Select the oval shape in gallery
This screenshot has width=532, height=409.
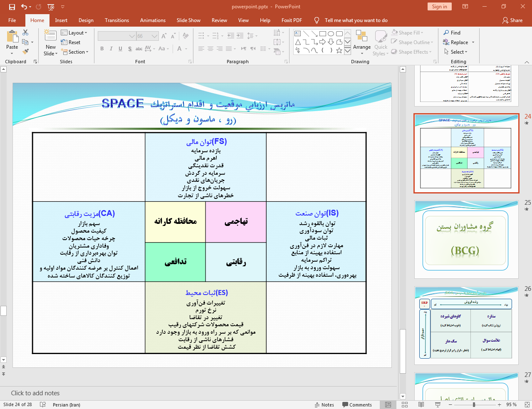(331, 34)
